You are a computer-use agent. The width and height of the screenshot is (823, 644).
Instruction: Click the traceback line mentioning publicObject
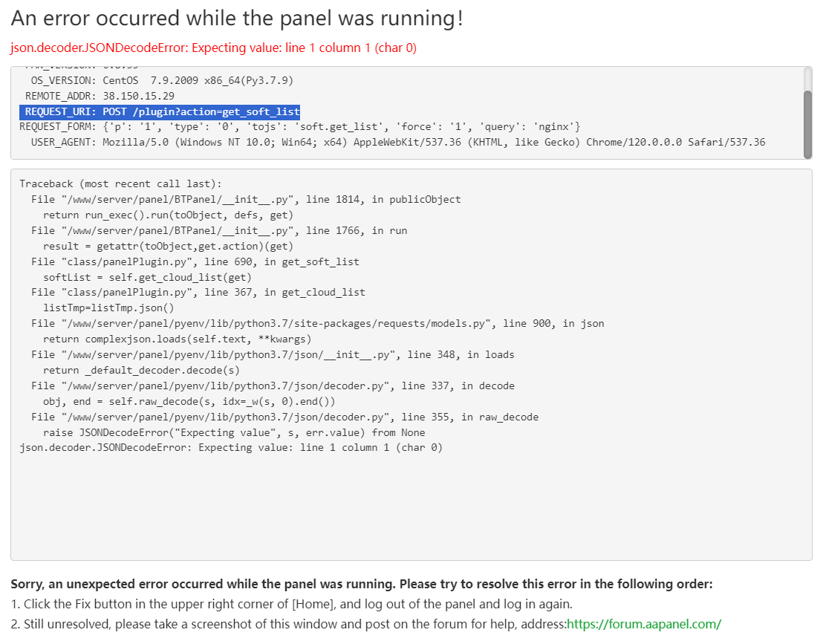click(x=246, y=199)
